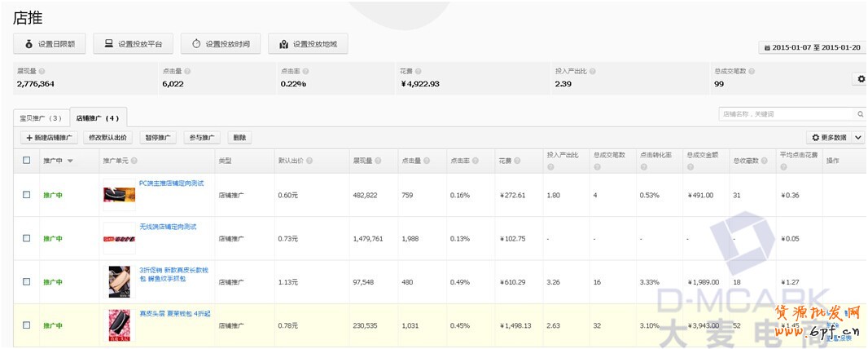This screenshot has height=349, width=868.
Task: Select the 店铺推广 (4) tab
Action: tap(98, 118)
